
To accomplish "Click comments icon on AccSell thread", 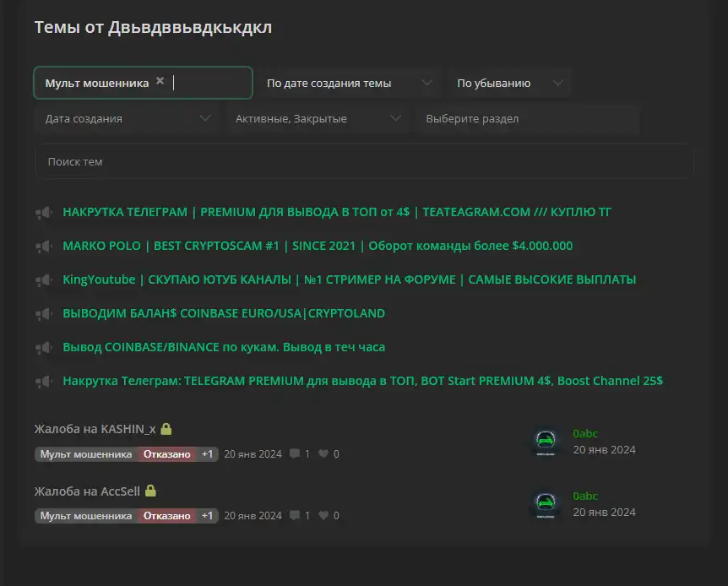I will coord(295,515).
